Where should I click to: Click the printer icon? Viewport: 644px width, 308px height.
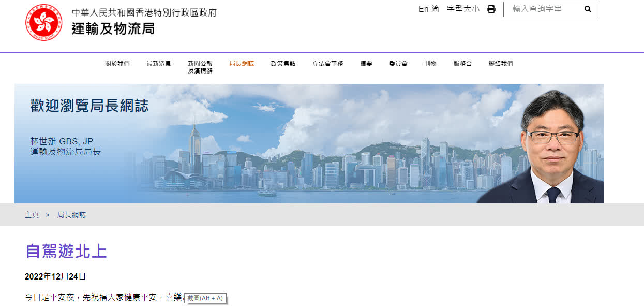click(491, 9)
